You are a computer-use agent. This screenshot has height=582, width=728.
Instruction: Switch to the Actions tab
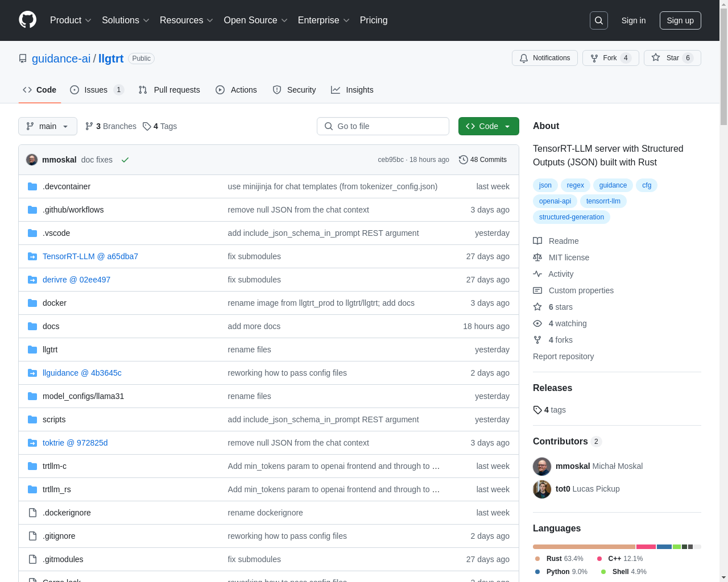[x=236, y=90]
